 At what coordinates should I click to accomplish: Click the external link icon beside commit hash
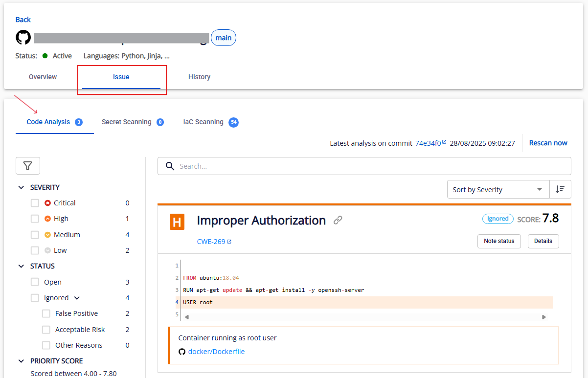coord(444,142)
